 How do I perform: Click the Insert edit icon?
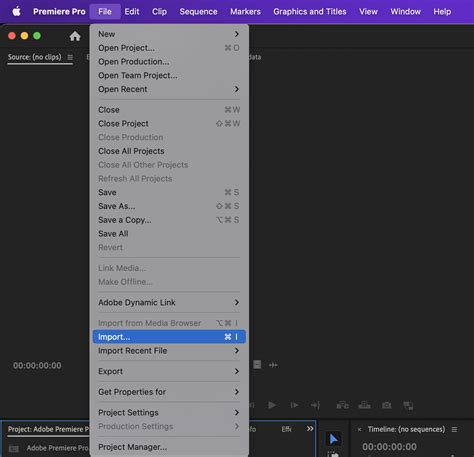343,405
